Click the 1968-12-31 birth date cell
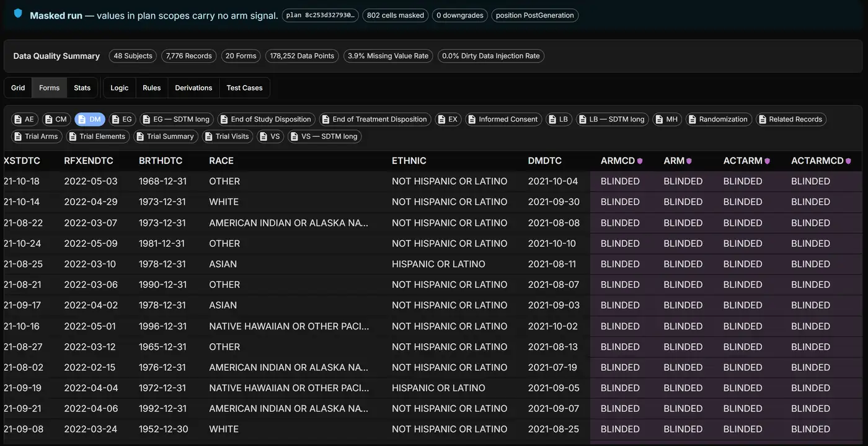 pos(162,181)
